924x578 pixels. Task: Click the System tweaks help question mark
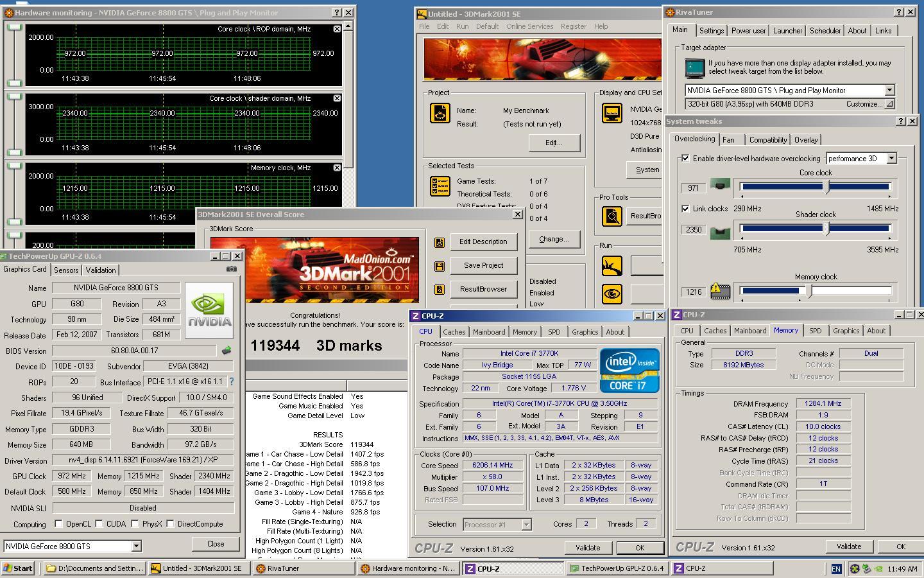click(901, 121)
